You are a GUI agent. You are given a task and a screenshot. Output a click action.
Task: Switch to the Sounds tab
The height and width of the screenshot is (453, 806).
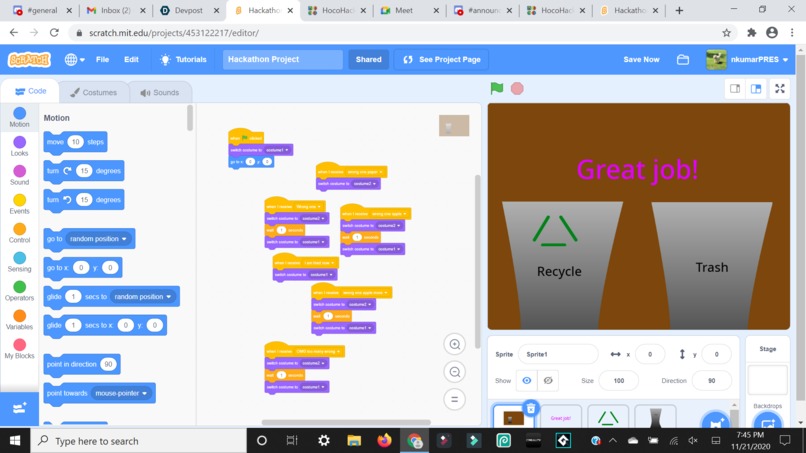point(160,93)
